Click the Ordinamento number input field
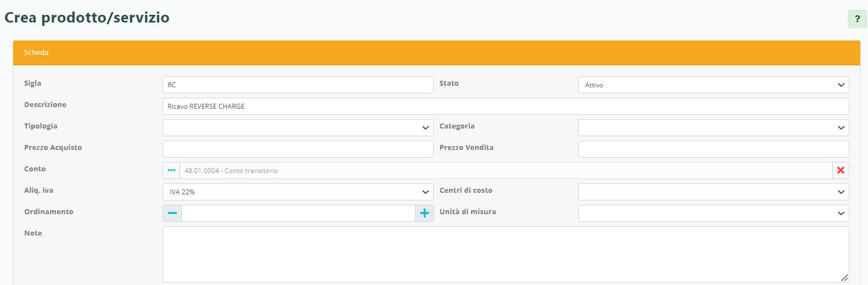 tap(298, 214)
